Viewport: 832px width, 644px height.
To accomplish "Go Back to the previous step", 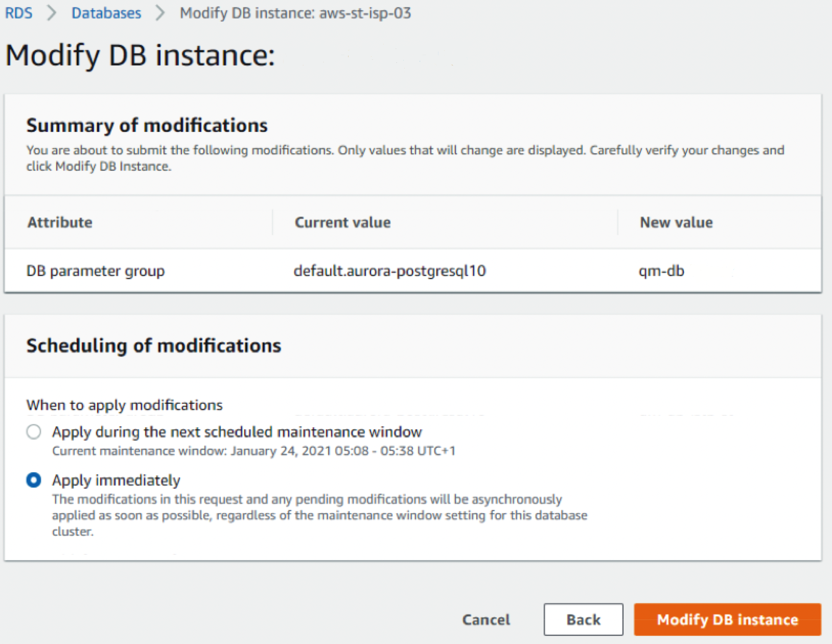I will tap(583, 619).
